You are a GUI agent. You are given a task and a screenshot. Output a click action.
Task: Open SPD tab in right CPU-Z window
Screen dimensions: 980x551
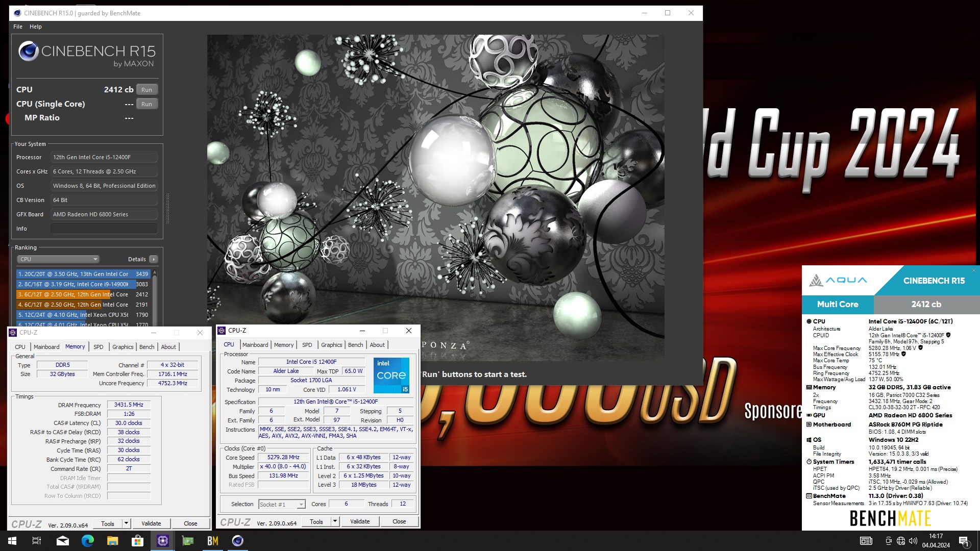(307, 345)
